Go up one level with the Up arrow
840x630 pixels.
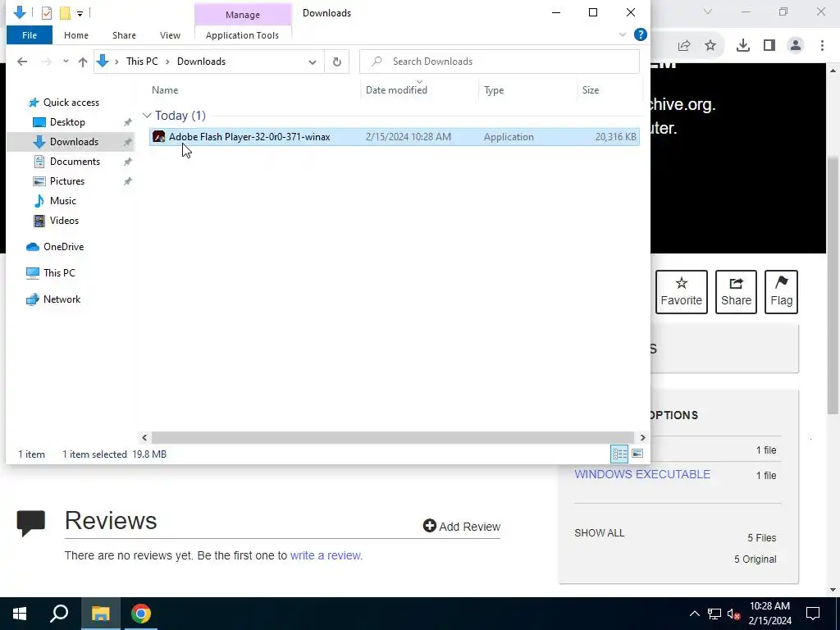pos(83,62)
